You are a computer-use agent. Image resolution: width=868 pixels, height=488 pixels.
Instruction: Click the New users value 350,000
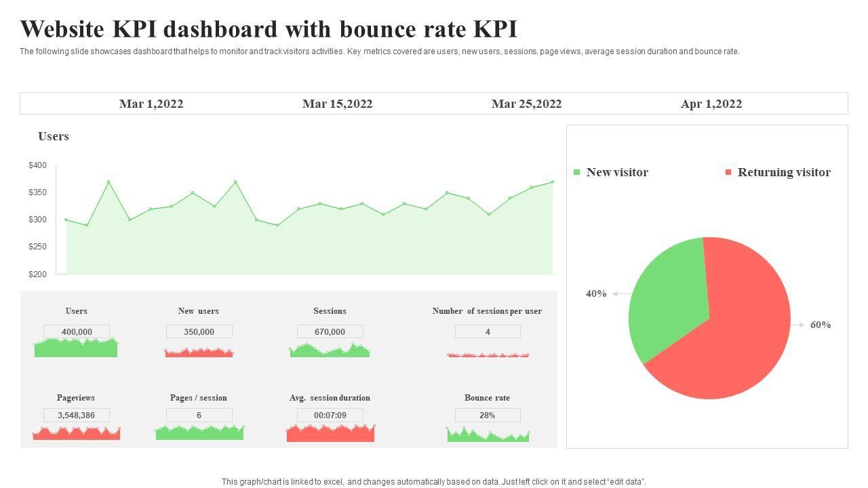coord(199,331)
